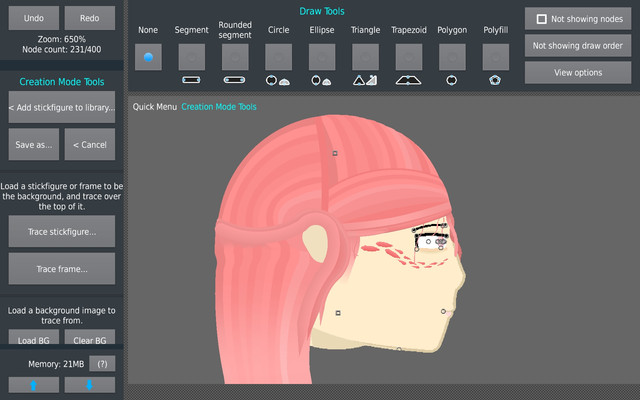
Task: Select the Circle draw tool box
Action: point(278,57)
